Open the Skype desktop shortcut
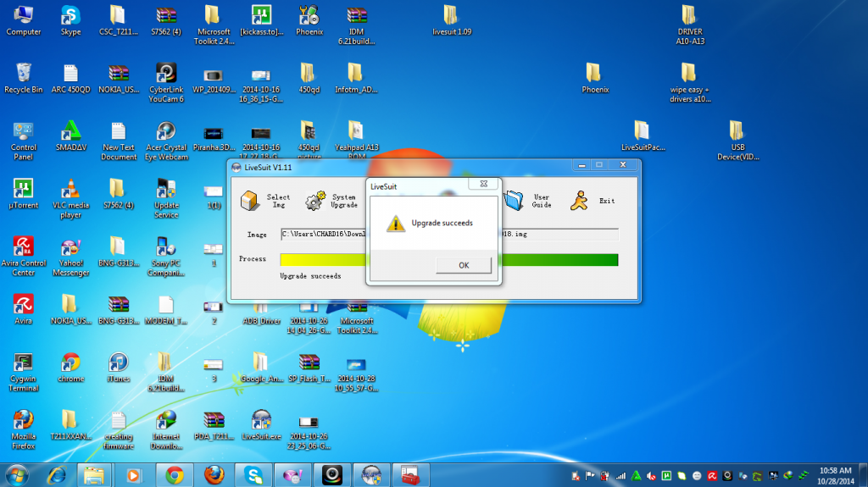This screenshot has height=487, width=868. [x=71, y=21]
